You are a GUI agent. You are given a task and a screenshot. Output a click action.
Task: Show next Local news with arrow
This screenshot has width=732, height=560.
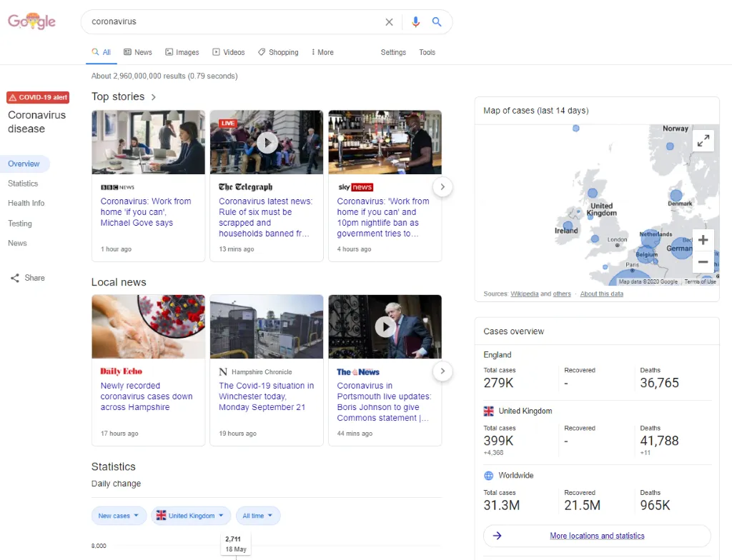click(x=442, y=371)
